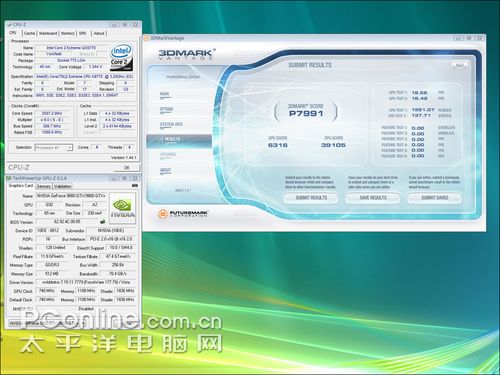Open the Validation tab in GPU-Z

tap(63, 186)
